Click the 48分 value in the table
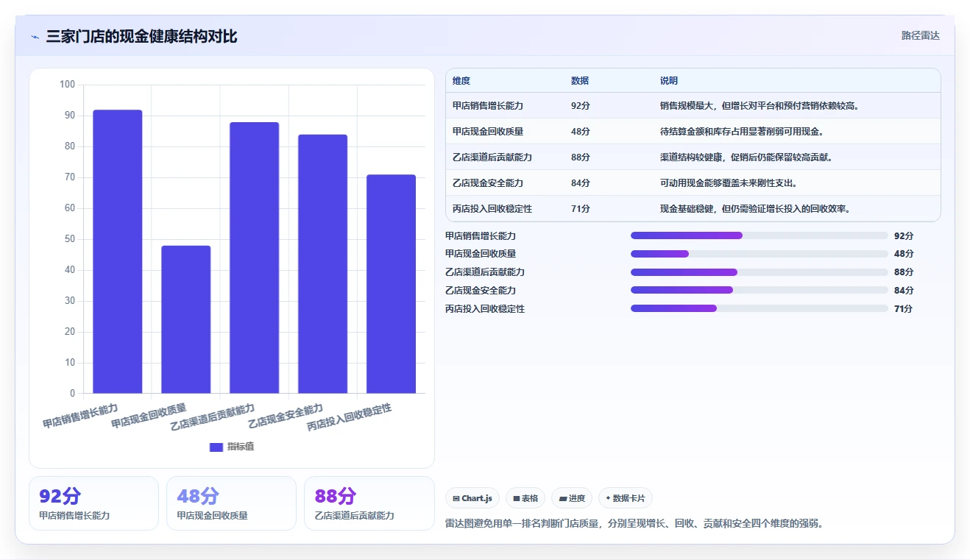The image size is (970, 560). click(580, 132)
